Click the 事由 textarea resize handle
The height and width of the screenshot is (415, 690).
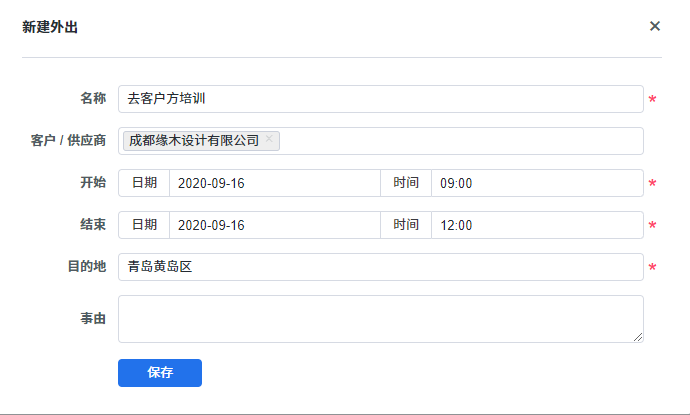point(638,337)
